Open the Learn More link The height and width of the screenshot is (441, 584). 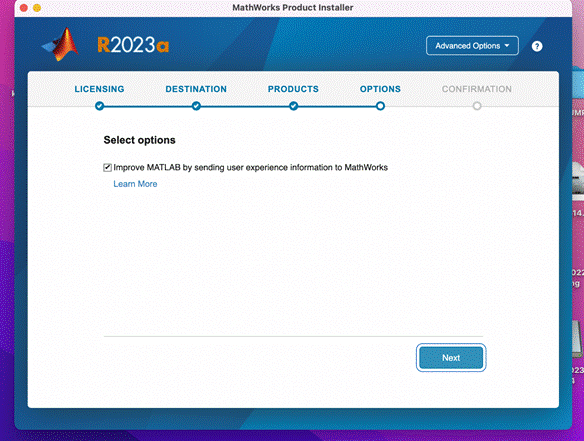coord(135,184)
